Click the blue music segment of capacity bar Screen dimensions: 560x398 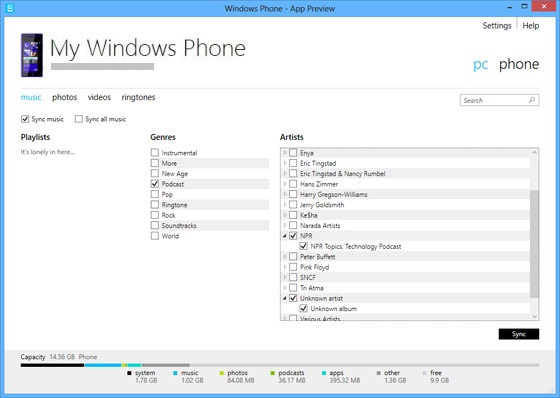tap(103, 365)
